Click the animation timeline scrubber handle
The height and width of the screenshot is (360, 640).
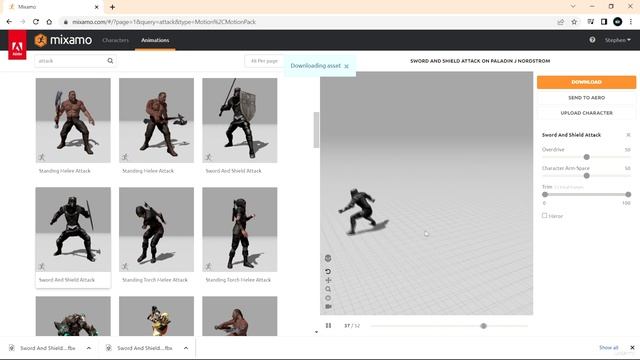[x=483, y=326]
